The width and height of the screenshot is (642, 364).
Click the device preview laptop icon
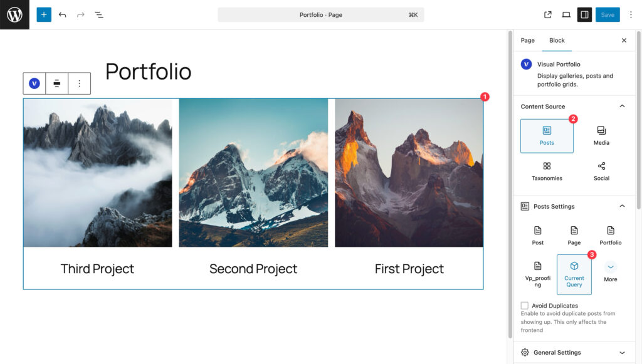[x=566, y=14]
